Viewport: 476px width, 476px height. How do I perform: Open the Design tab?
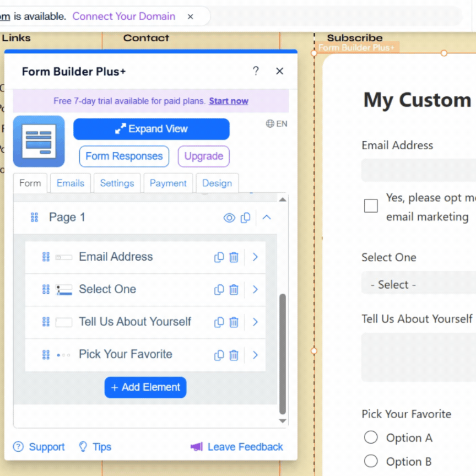217,183
